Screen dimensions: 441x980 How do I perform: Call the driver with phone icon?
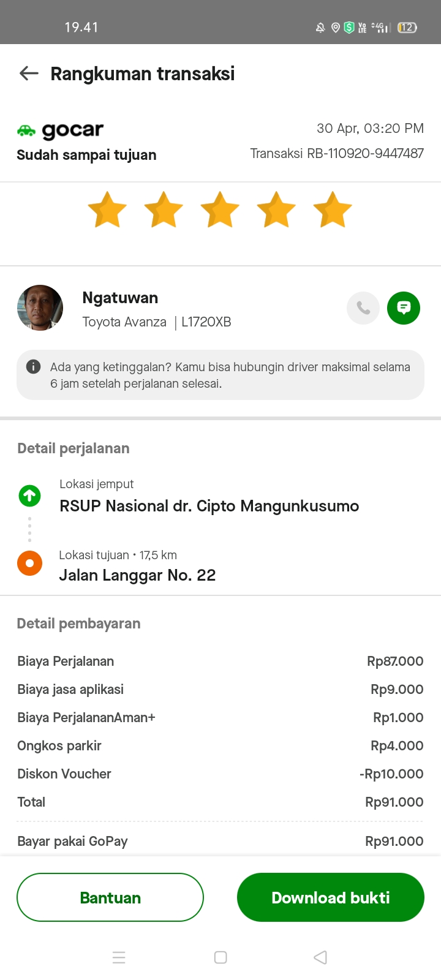(x=363, y=308)
